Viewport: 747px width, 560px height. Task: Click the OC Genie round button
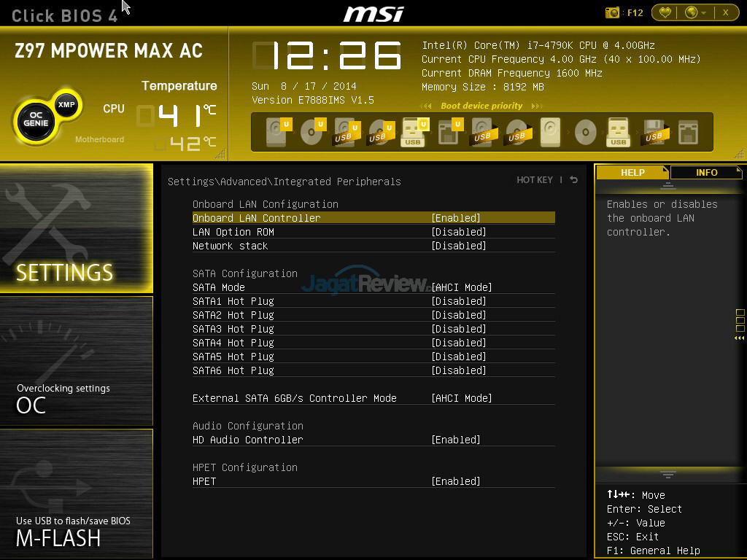tap(36, 120)
